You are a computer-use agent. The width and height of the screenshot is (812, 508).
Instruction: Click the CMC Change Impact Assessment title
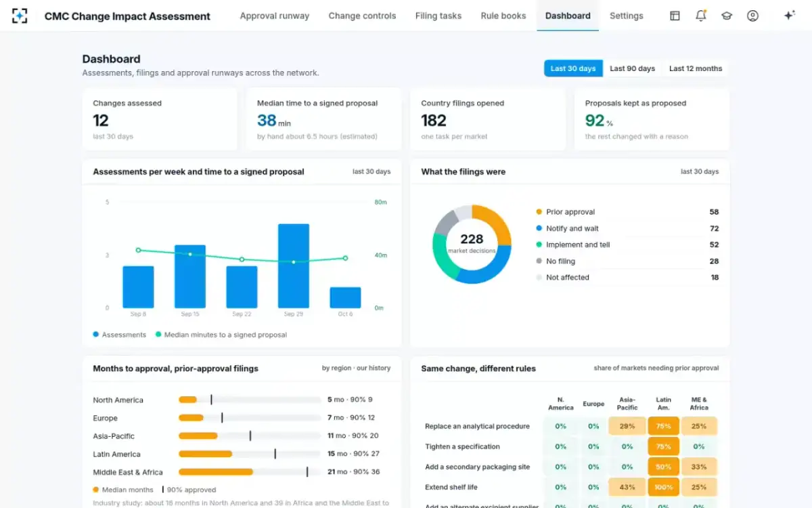pos(127,16)
